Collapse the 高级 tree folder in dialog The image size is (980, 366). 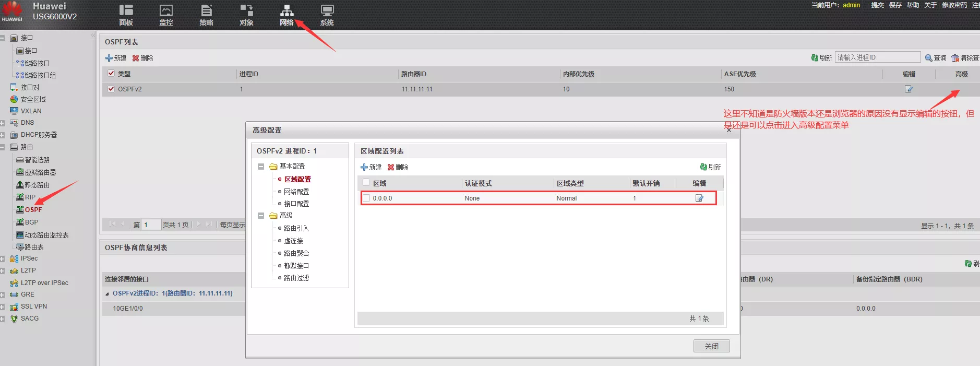click(x=261, y=216)
